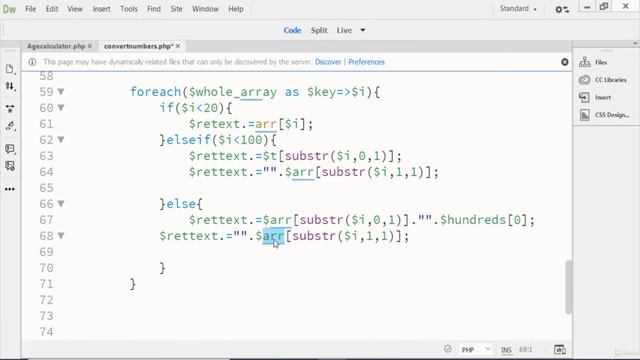Click the vertical scrollbar thumb
Viewport: 640px width, 360px height.
tap(568, 287)
